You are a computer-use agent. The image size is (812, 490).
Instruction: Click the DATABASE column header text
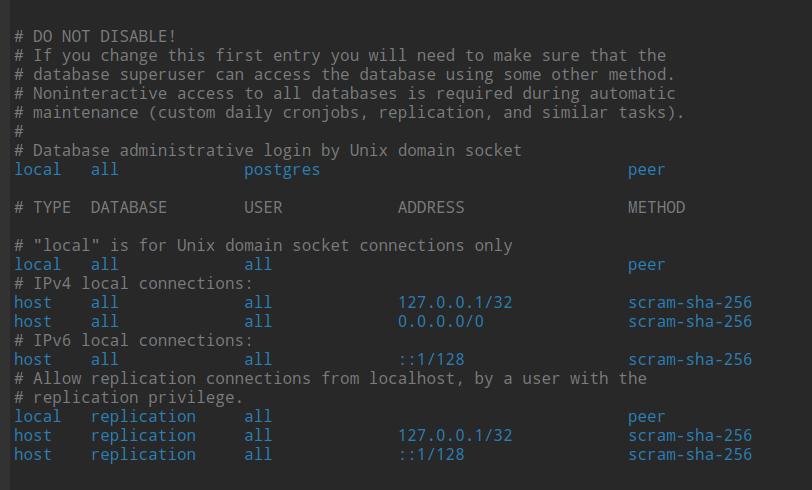pyautogui.click(x=129, y=207)
